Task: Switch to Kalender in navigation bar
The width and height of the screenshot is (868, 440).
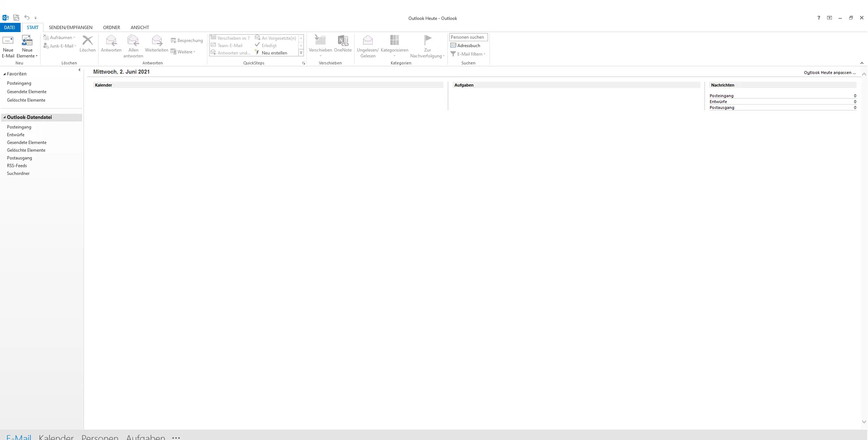Action: tap(56, 437)
